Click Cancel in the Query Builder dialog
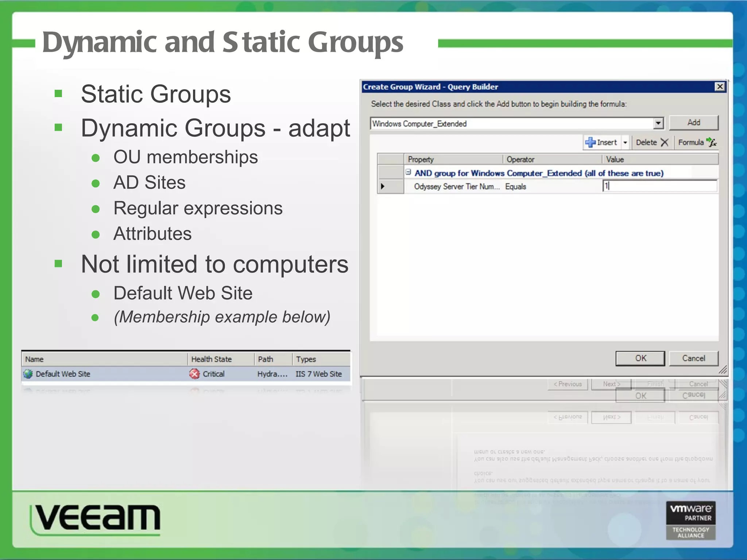 coord(693,358)
